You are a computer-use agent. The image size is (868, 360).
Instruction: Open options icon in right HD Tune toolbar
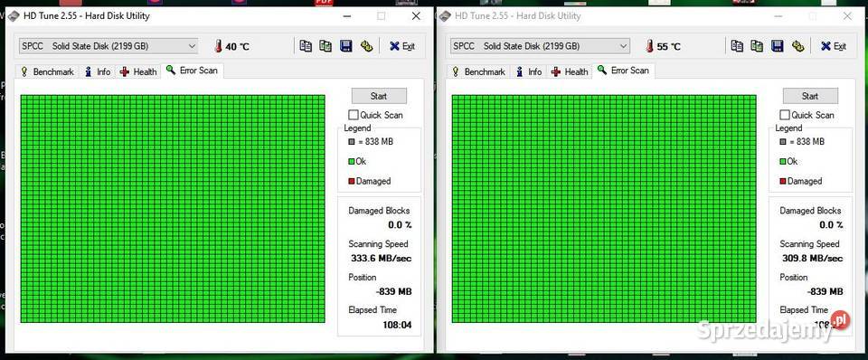(797, 46)
